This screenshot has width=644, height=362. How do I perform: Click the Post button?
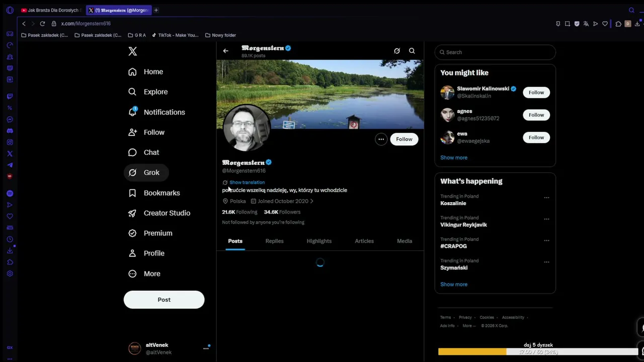tap(164, 300)
